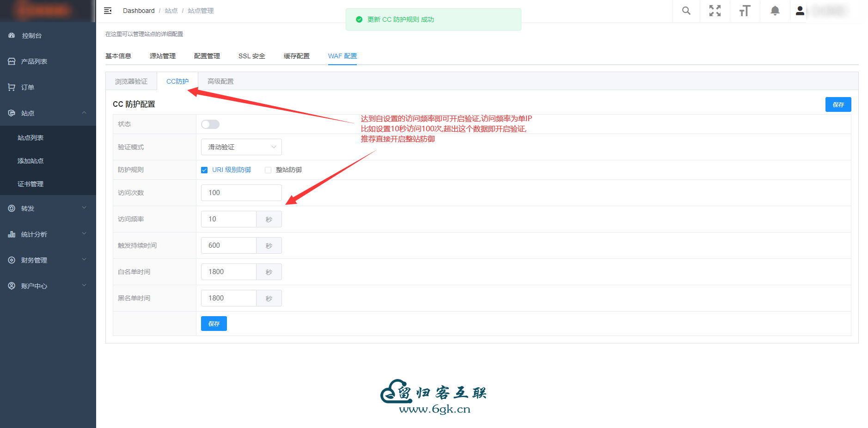This screenshot has width=868, height=428.
Task: Go to Dashboard via breadcrumb link
Action: pyautogui.click(x=139, y=11)
